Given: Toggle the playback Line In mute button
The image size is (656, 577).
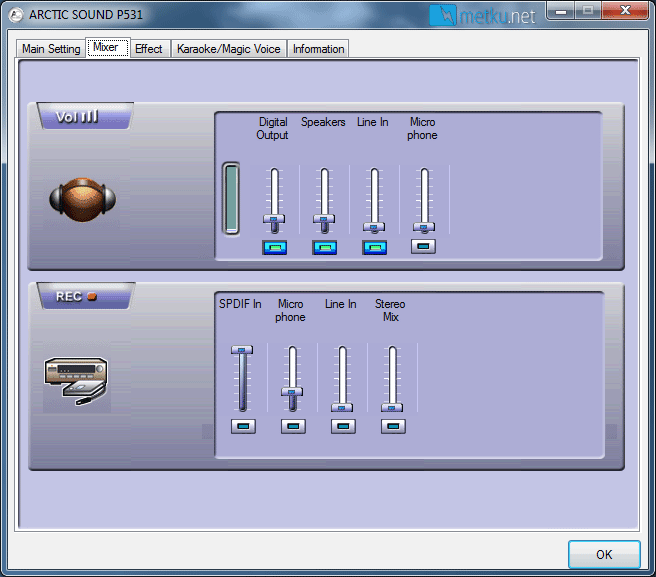Looking at the screenshot, I should (374, 247).
